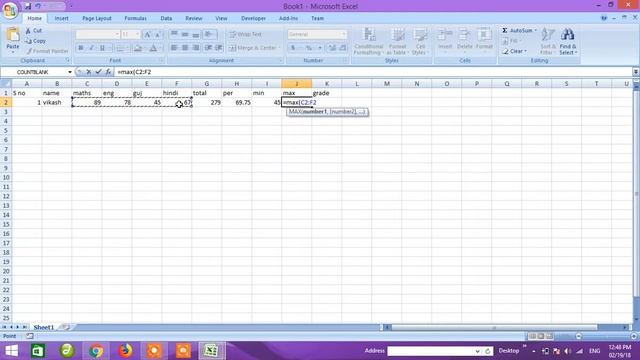This screenshot has height=360, width=640.
Task: Open Sort & Filter
Action: coord(547,41)
